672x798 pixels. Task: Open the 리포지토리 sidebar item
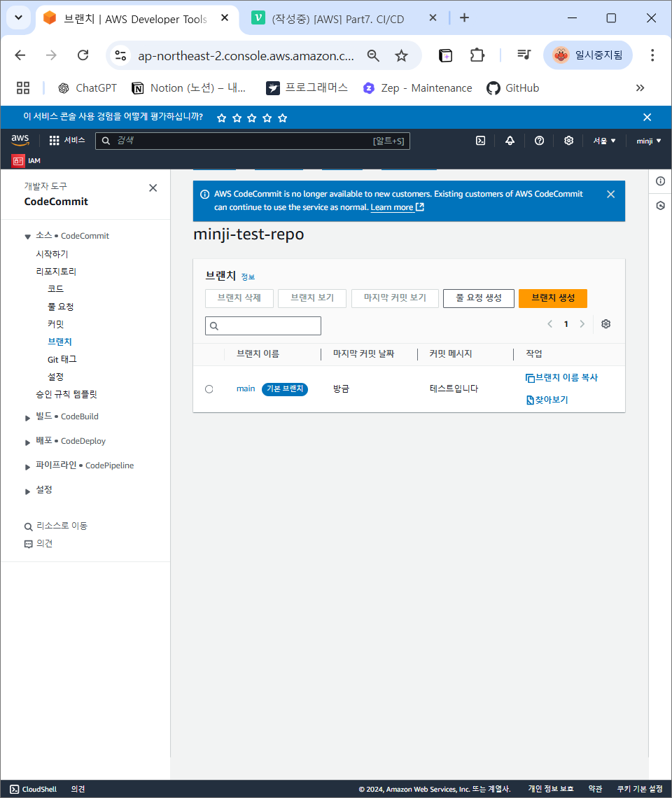[56, 272]
